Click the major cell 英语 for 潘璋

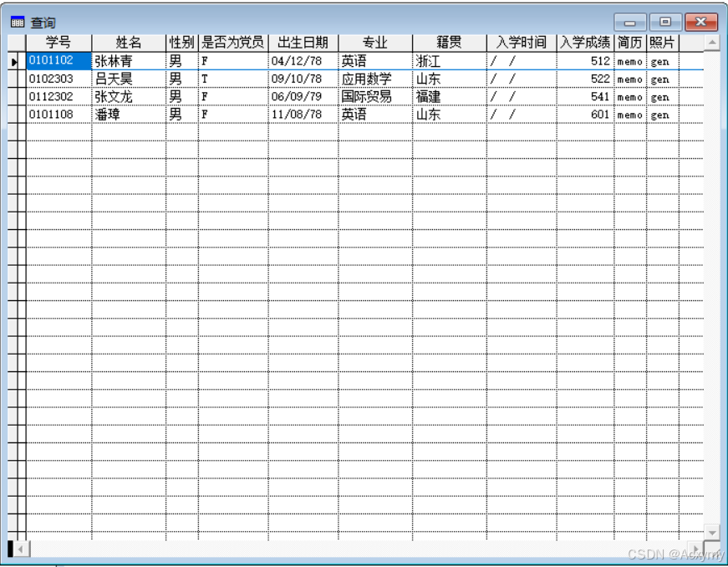375,115
